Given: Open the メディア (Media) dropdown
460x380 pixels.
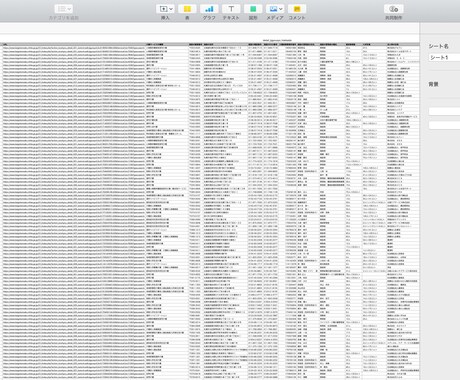Looking at the screenshot, I should pos(275,9).
